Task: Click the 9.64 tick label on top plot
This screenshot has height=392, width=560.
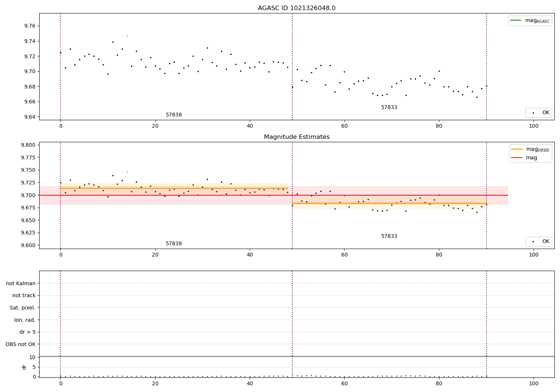Action: tap(30, 117)
